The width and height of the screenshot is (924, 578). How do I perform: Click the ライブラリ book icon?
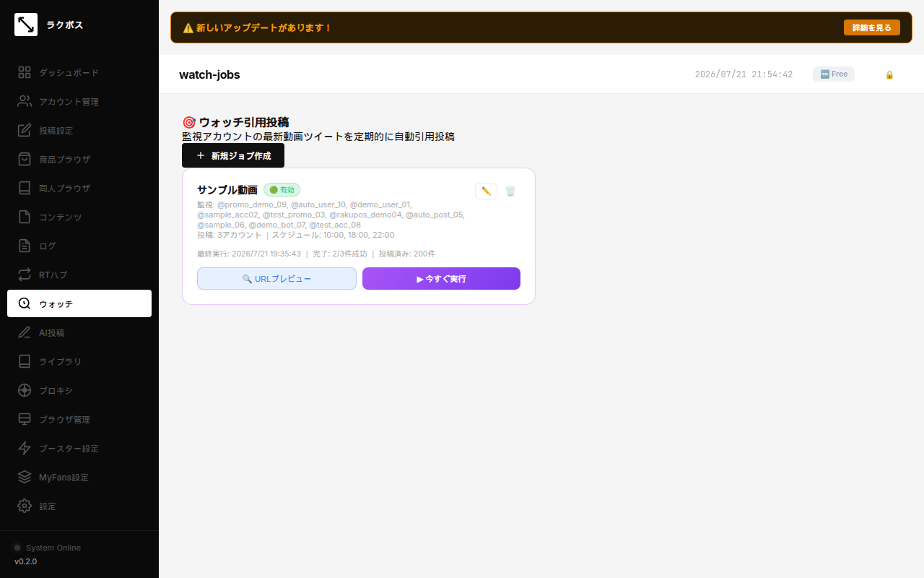click(25, 361)
